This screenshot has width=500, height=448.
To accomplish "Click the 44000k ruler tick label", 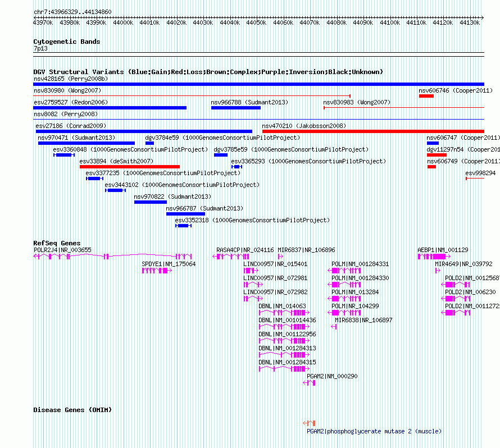I will point(123,22).
